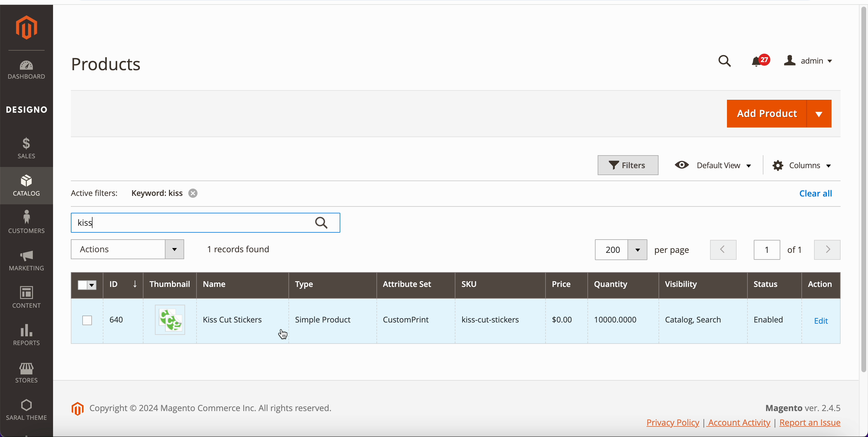
Task: Click the Clear all link
Action: point(815,193)
